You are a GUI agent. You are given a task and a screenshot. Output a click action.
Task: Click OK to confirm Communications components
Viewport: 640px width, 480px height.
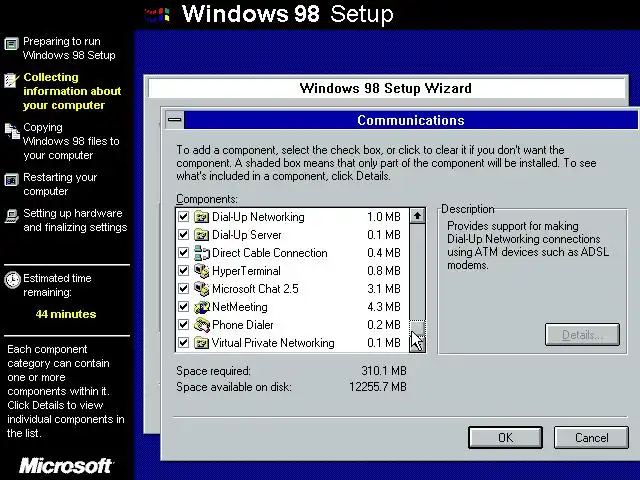[x=505, y=438]
